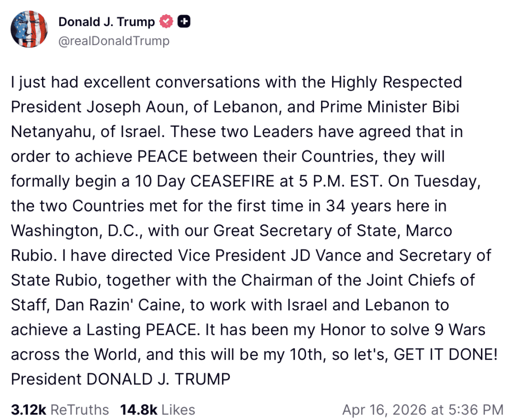The height and width of the screenshot is (420, 512).
Task: Click "GET IT DONE!" in the post
Action: point(446,353)
